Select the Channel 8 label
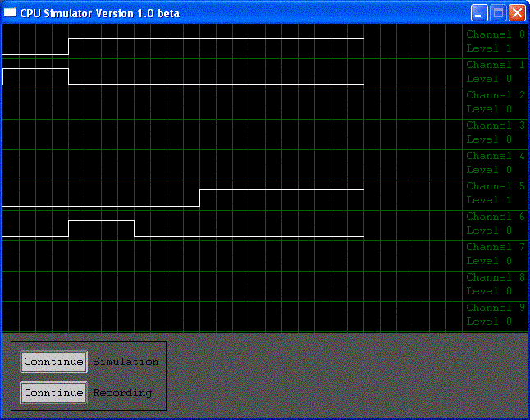The image size is (530, 420). coord(496,277)
